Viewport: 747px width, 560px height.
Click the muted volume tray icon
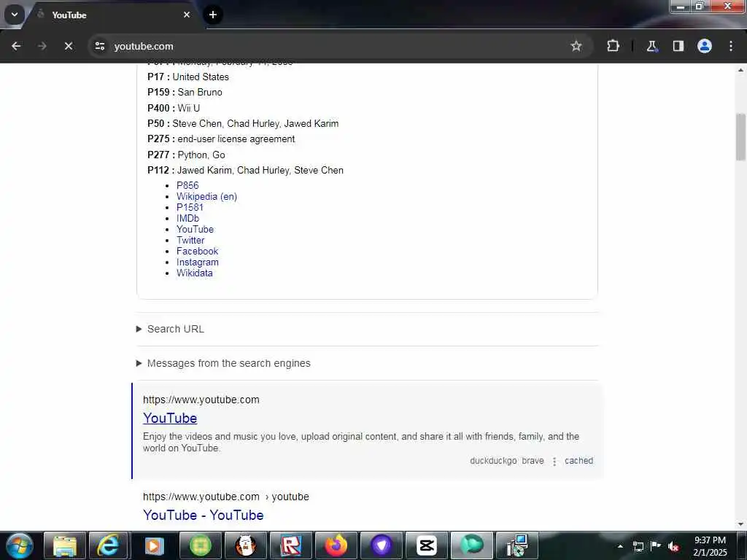(x=673, y=546)
